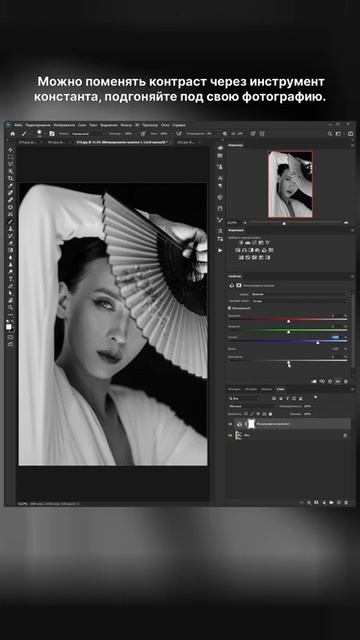Select the Rectangular Marquee tool

pos(11,156)
